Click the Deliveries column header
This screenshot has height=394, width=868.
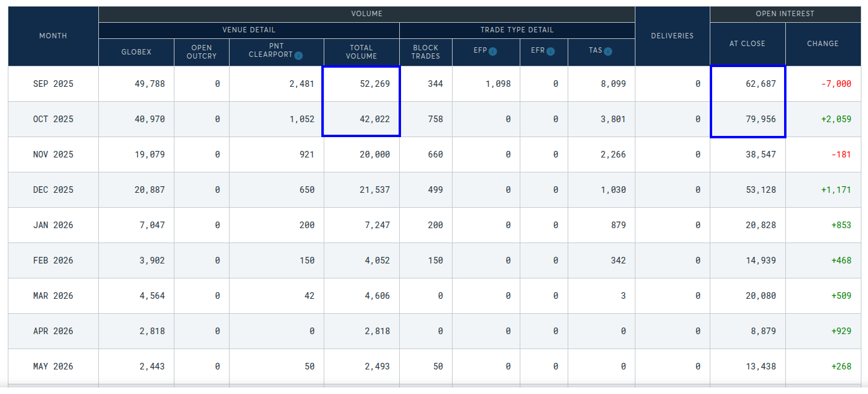(672, 36)
